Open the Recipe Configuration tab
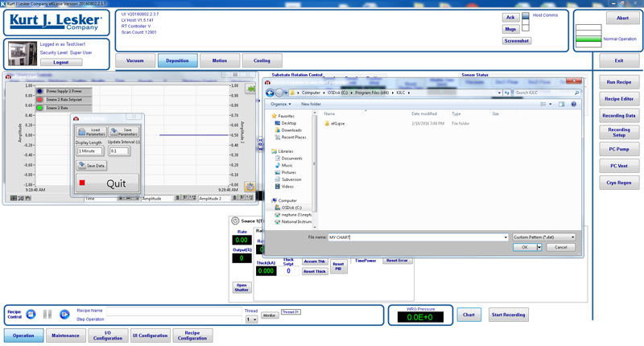Viewport: 644px width, 346px height. click(x=192, y=336)
